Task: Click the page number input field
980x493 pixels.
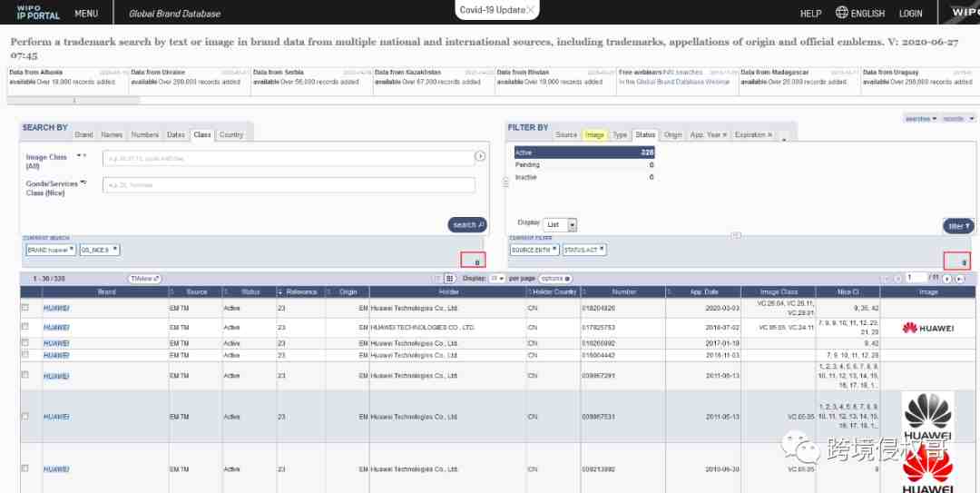Action: [x=916, y=278]
